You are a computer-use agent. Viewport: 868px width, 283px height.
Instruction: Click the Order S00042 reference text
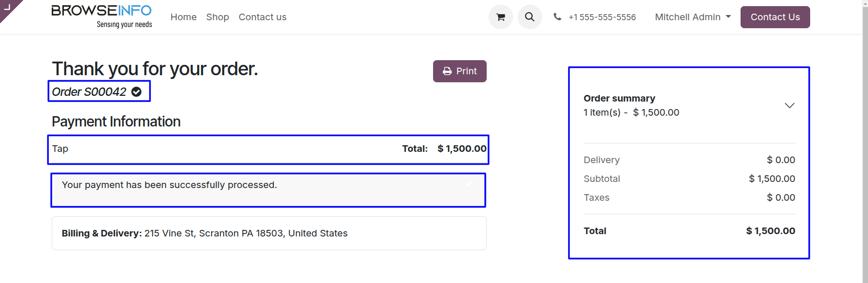pos(89,92)
